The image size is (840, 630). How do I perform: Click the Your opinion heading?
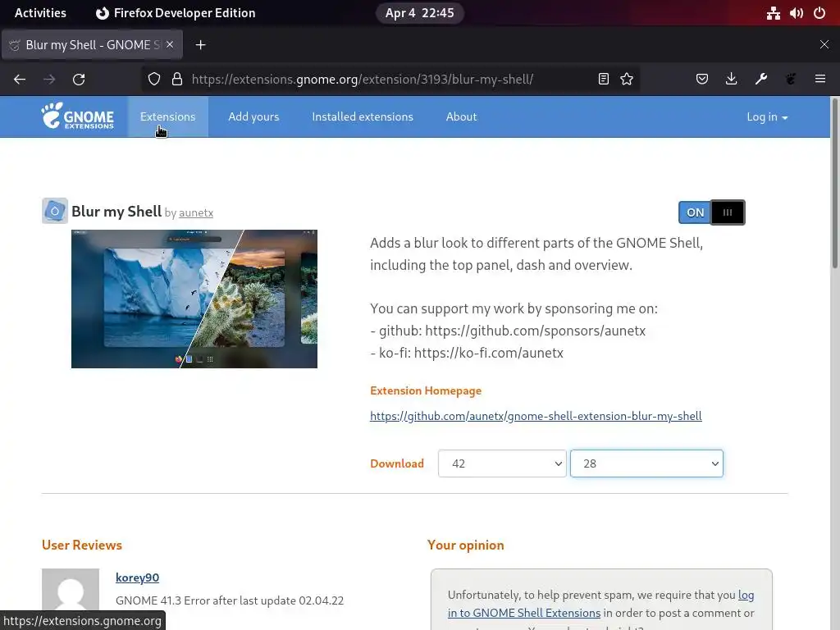click(x=466, y=545)
